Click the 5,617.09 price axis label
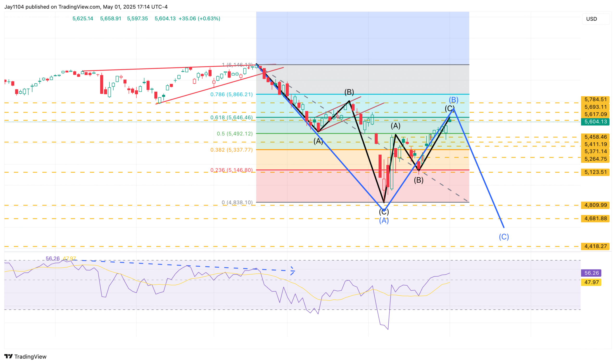 click(x=595, y=114)
